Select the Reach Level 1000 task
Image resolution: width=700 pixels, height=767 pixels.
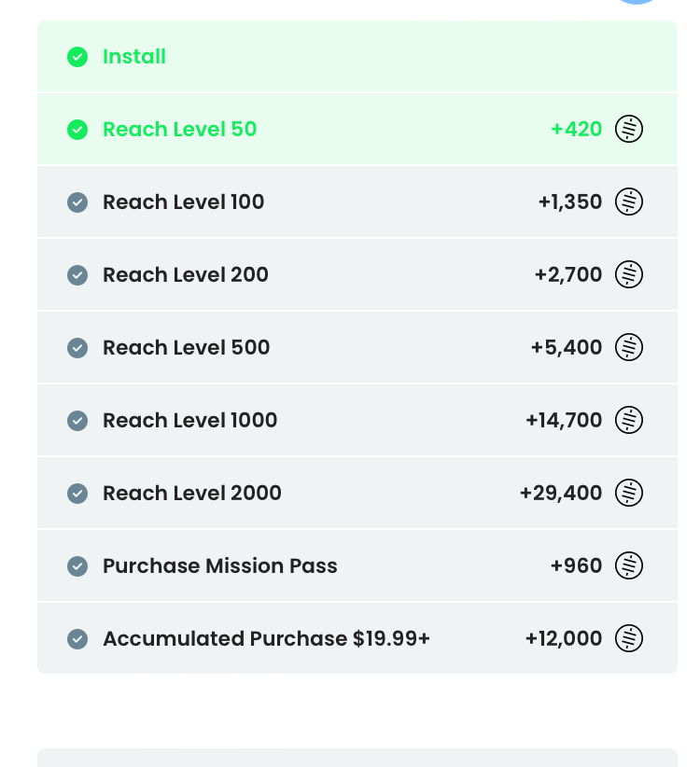189,420
